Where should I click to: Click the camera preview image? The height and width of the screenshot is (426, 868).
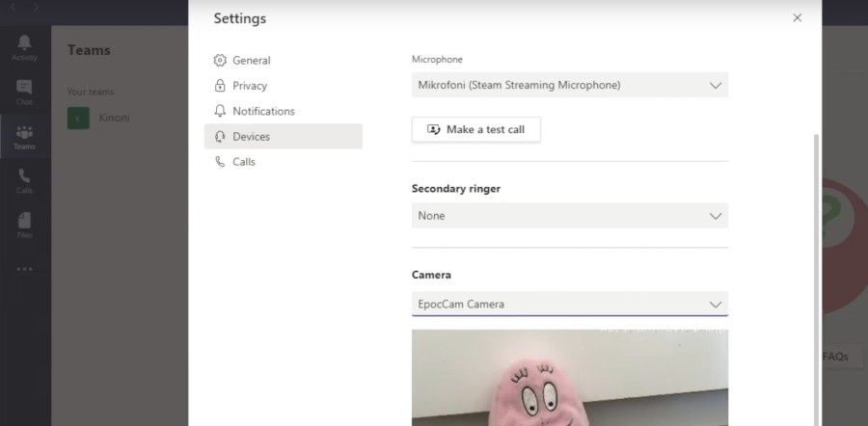pyautogui.click(x=570, y=378)
